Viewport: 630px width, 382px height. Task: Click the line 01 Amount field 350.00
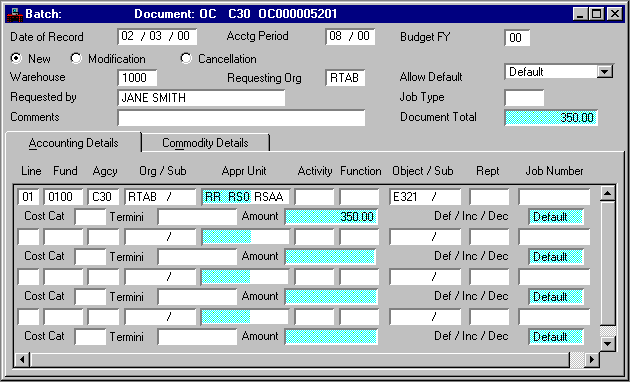331,217
